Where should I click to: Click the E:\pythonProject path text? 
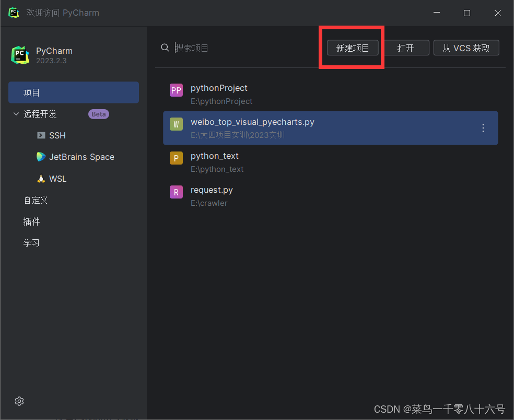[x=221, y=101]
